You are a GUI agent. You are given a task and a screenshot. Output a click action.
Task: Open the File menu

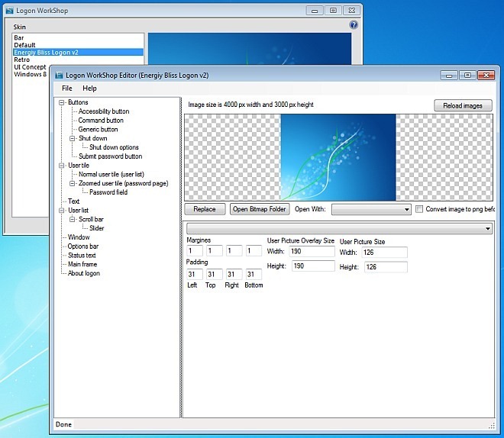(x=67, y=89)
